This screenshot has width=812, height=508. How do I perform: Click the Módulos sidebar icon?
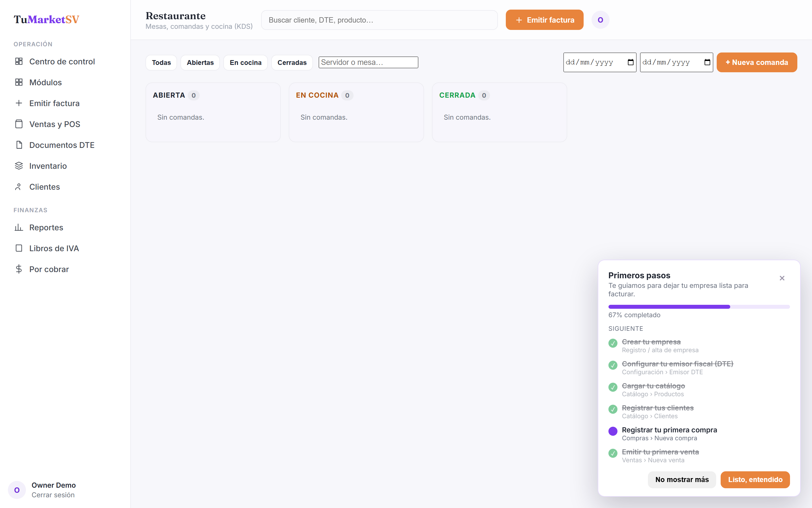point(19,82)
